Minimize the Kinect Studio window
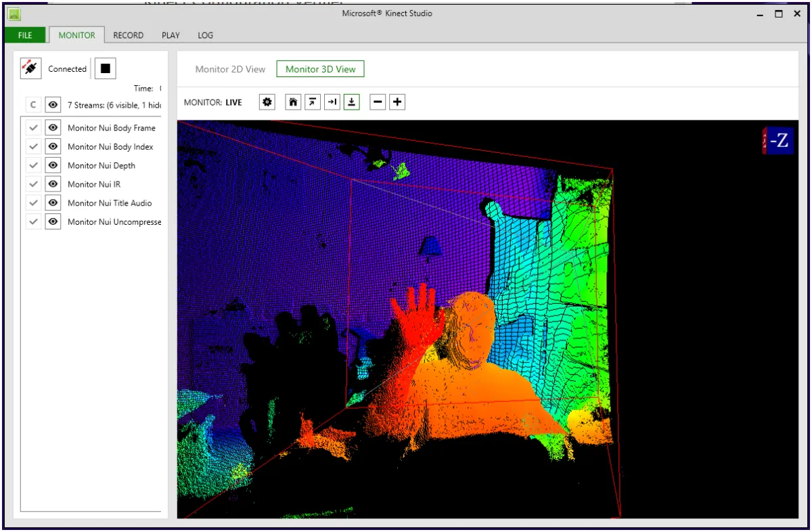The width and height of the screenshot is (812, 532). point(760,14)
